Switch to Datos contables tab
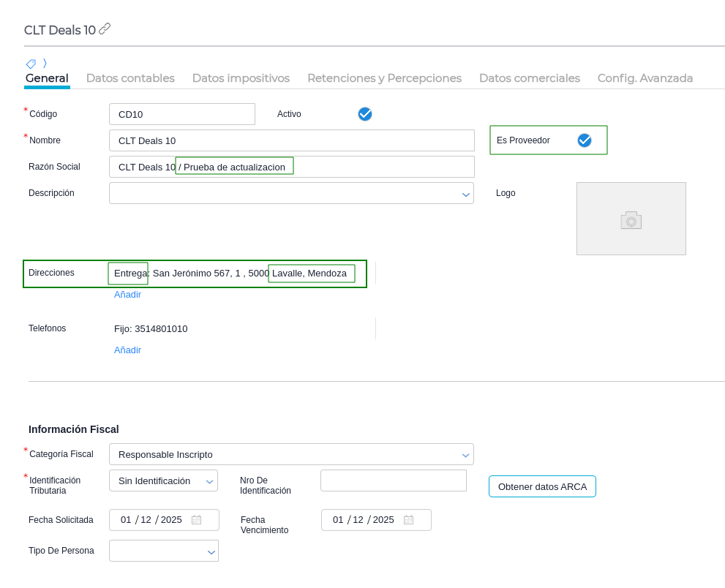Image resolution: width=725 pixels, height=588 pixels. (130, 78)
